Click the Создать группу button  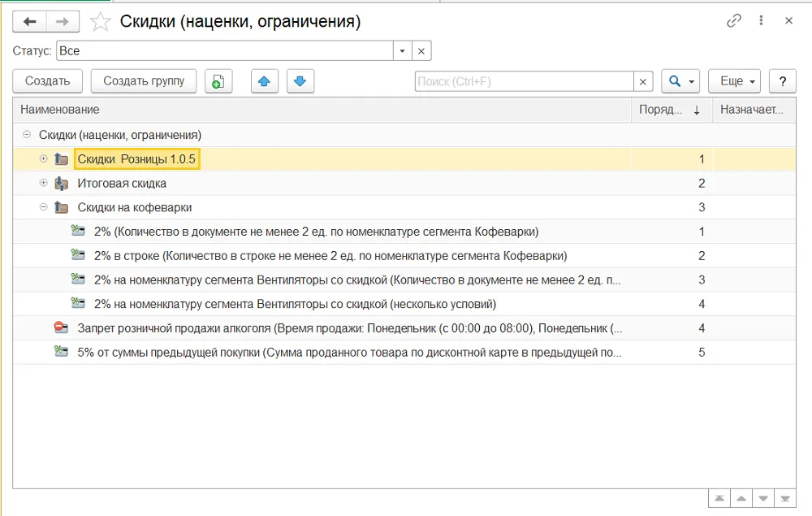click(x=144, y=81)
